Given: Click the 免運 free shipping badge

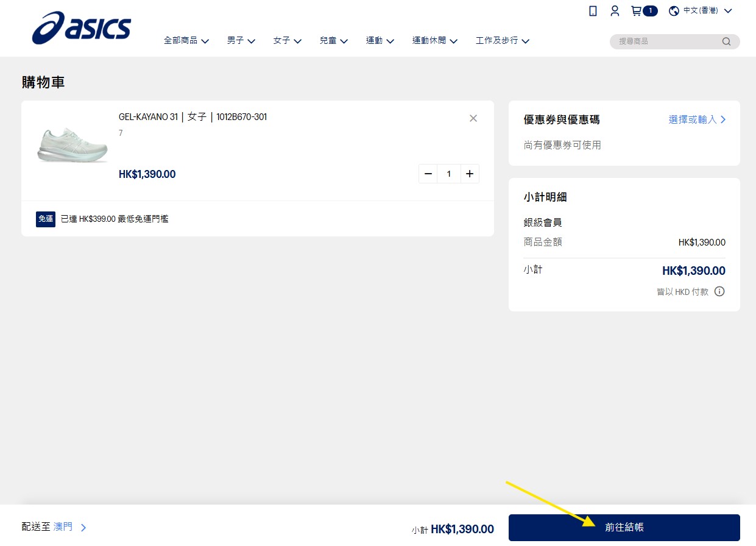Looking at the screenshot, I should point(46,219).
